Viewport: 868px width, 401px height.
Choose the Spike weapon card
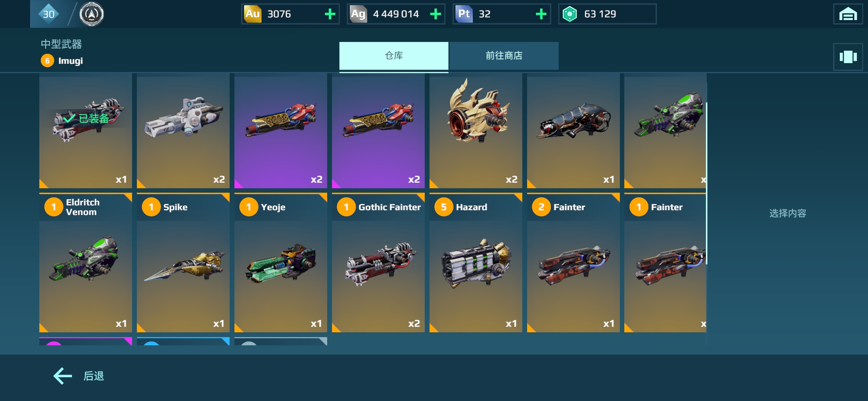point(183,263)
